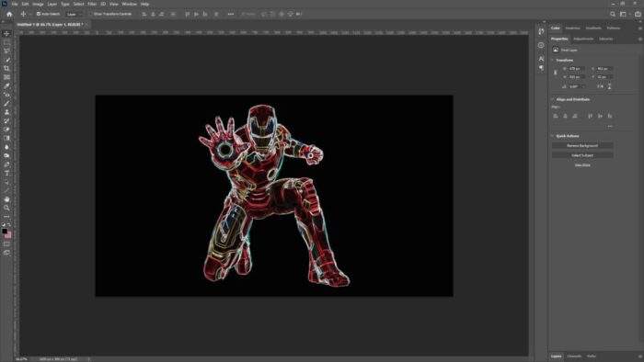
Task: Open the Image menu
Action: (x=38, y=4)
